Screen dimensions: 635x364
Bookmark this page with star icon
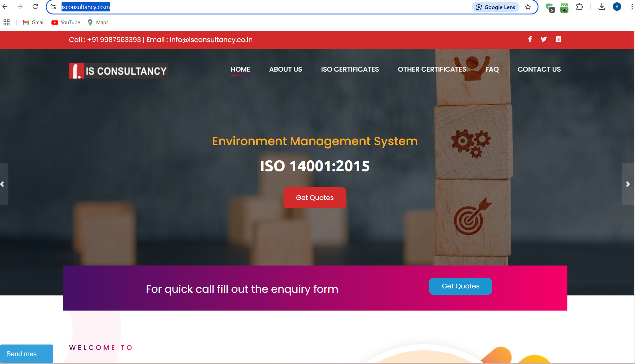[x=528, y=7]
